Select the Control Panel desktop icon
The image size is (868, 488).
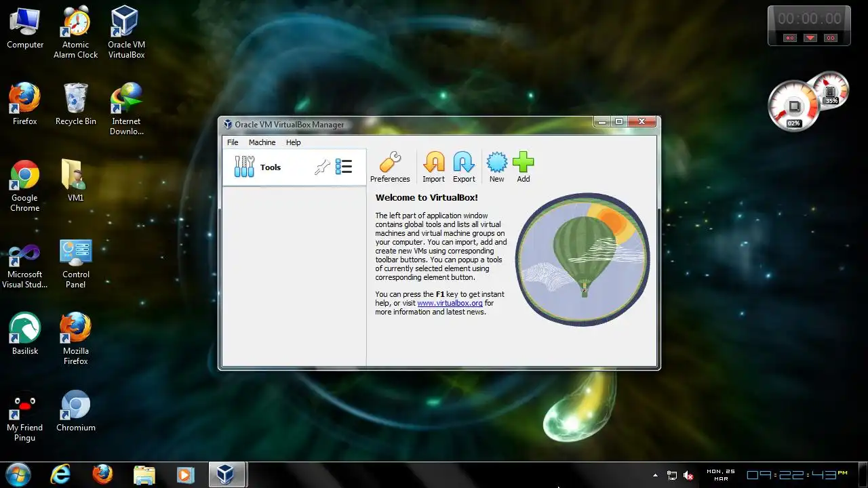(x=76, y=264)
